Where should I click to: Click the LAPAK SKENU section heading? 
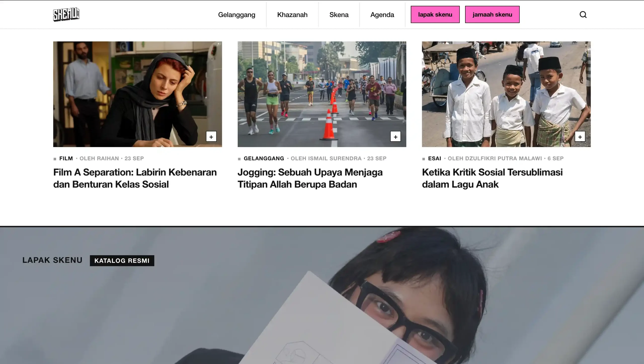pos(52,260)
